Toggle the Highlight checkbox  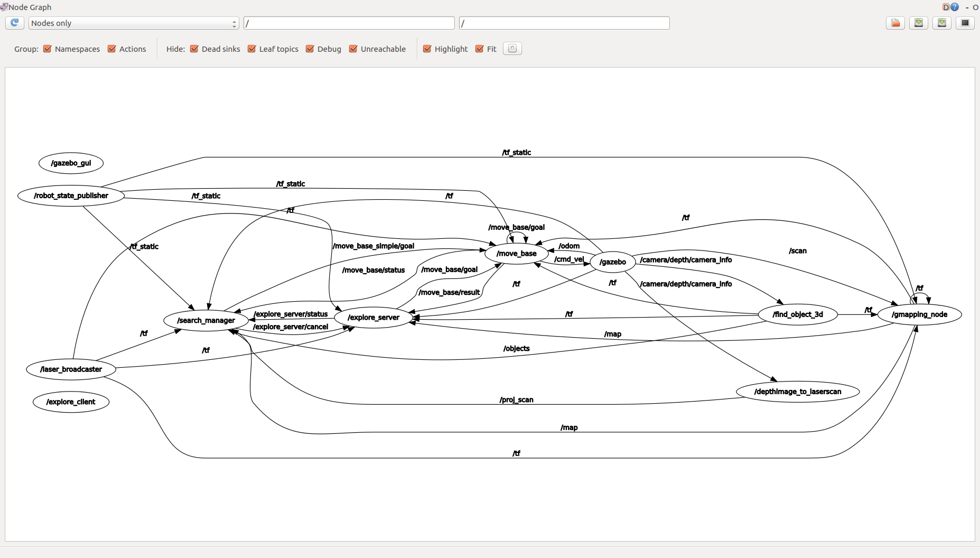pos(427,49)
